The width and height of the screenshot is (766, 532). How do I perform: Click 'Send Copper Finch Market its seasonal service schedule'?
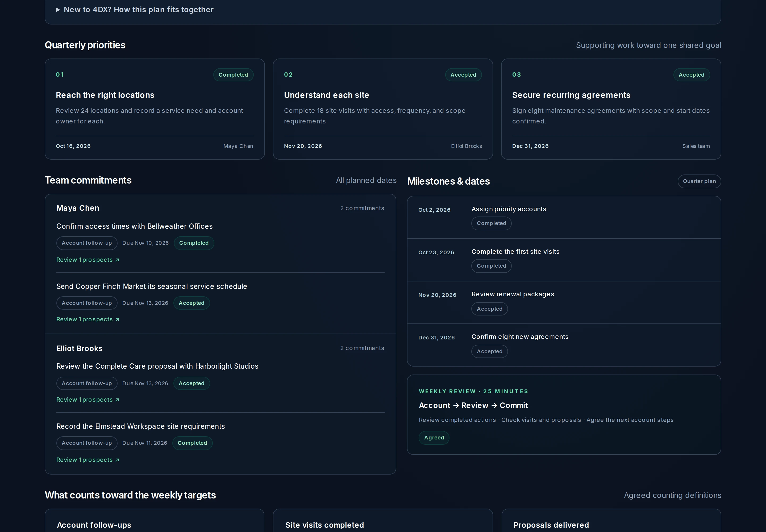pos(152,286)
